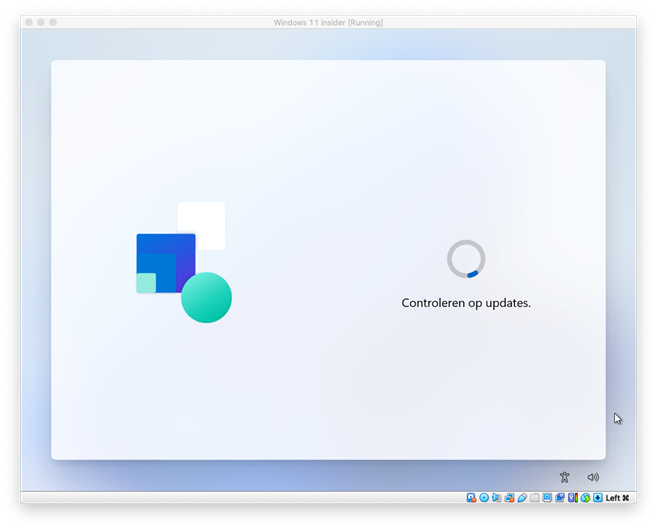Screen dimensions: 657x529
Task: Open the optical disc drive indicator
Action: pyautogui.click(x=484, y=498)
